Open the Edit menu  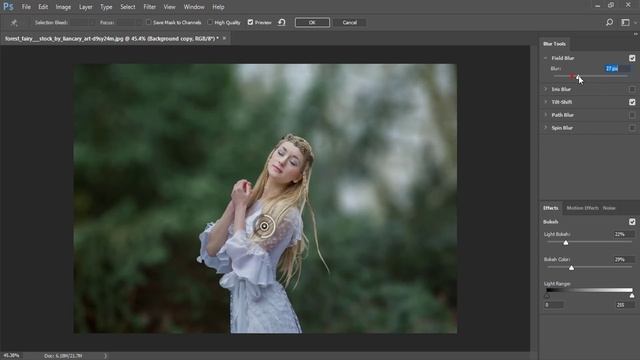[x=43, y=7]
